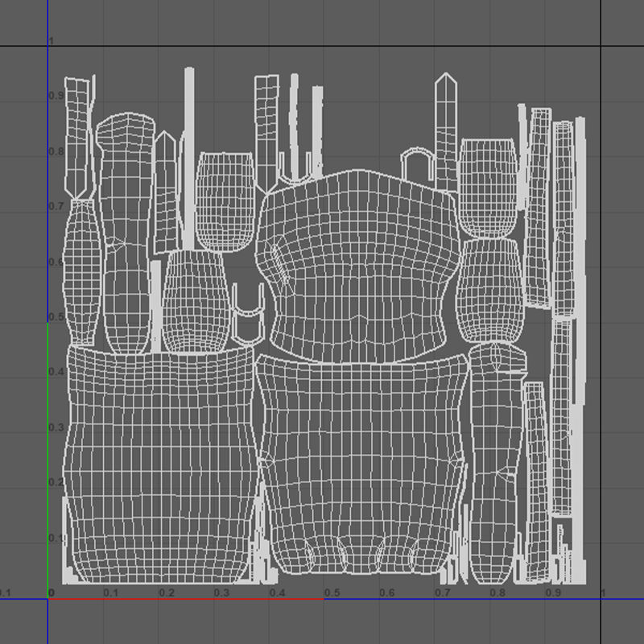Click the 0.7 label on horizontal U axis

[442, 593]
